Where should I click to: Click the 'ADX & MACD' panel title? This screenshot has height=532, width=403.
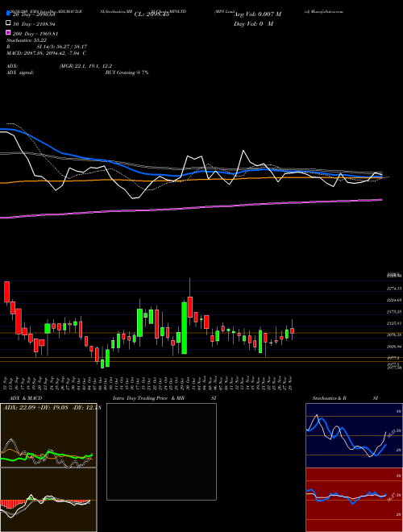[x=26, y=398]
